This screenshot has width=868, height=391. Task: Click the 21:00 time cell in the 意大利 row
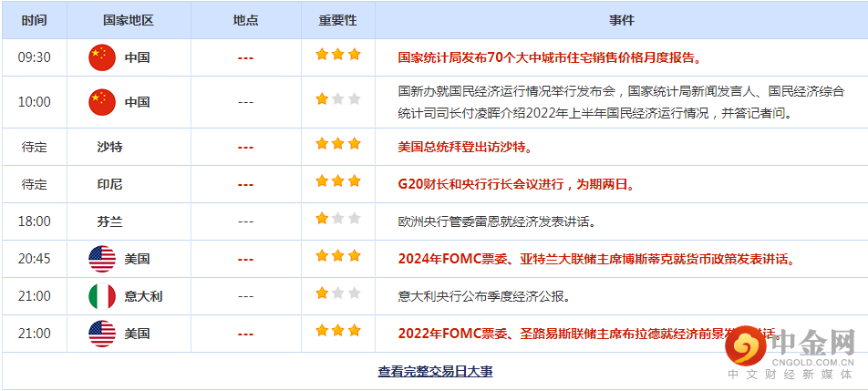[x=35, y=296]
